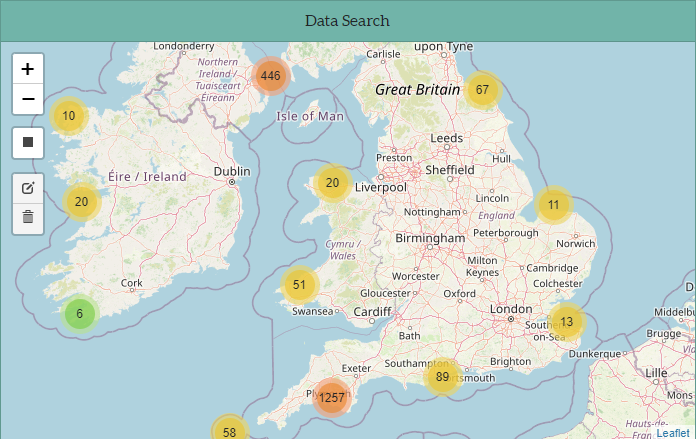Click the cluster of 13 near Southend
Viewport: 696px width, 439px height.
tap(566, 321)
